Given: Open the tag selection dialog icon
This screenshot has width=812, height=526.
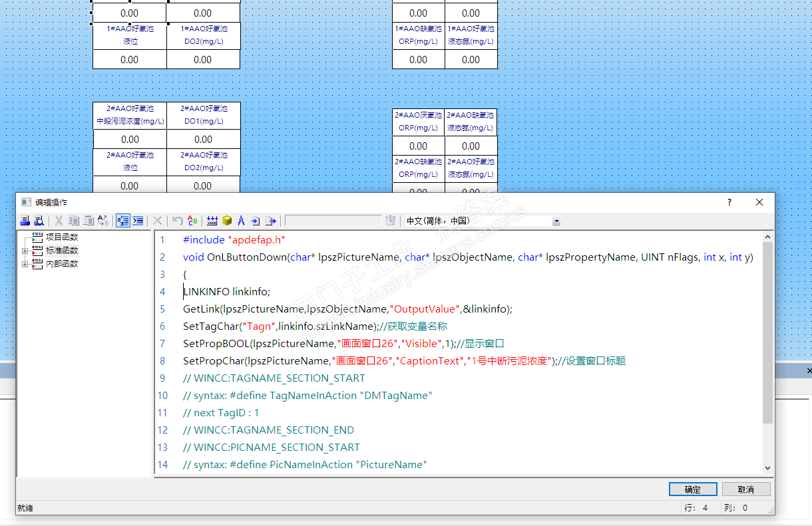Looking at the screenshot, I should click(x=212, y=221).
